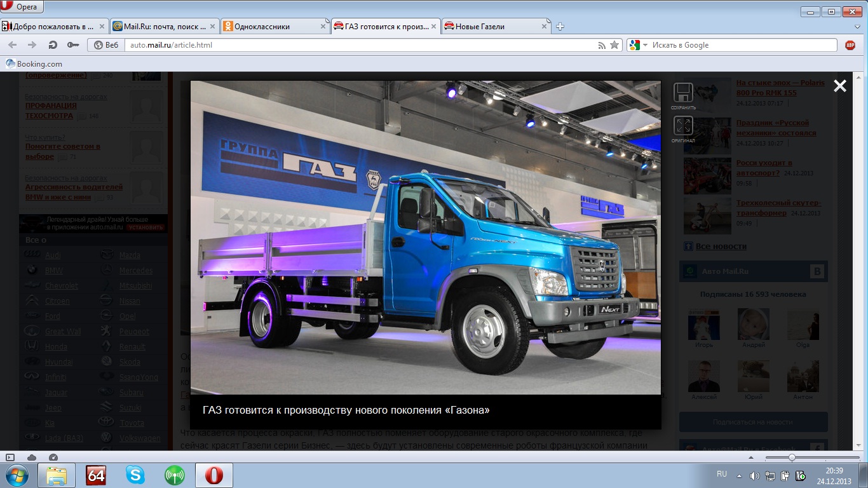
Task: Open the green antenna taskbar app
Action: pos(174,475)
